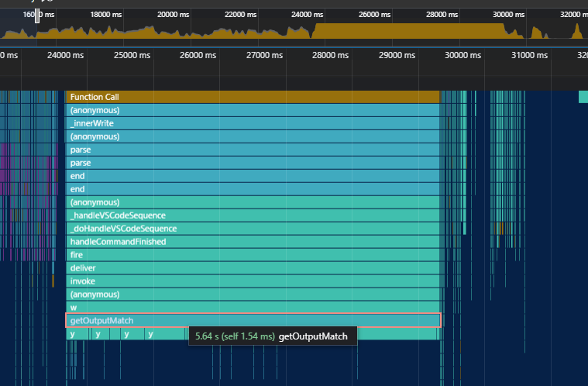This screenshot has height=386, width=588.
Task: Click the 27000 ms mark on the main ruler
Action: (264, 55)
